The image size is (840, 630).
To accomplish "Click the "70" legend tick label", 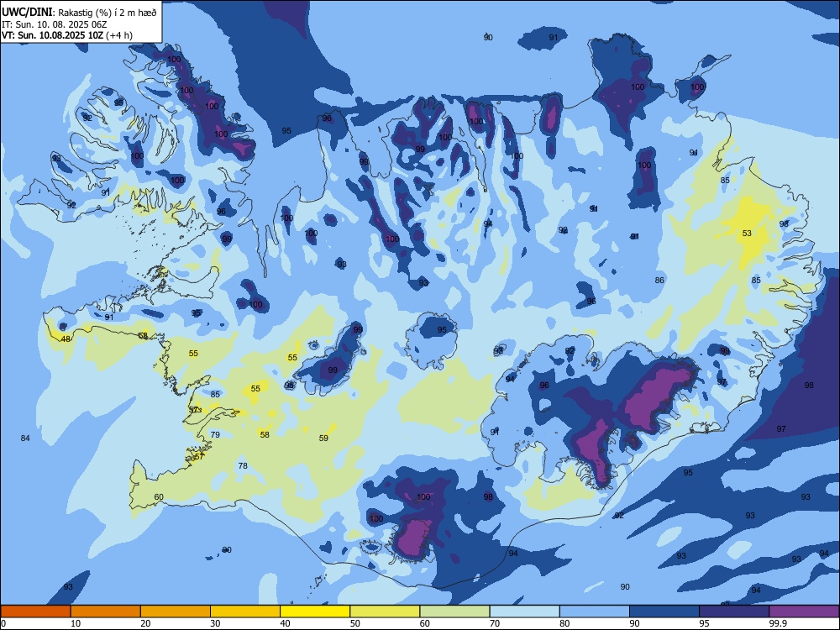I will point(495,623).
